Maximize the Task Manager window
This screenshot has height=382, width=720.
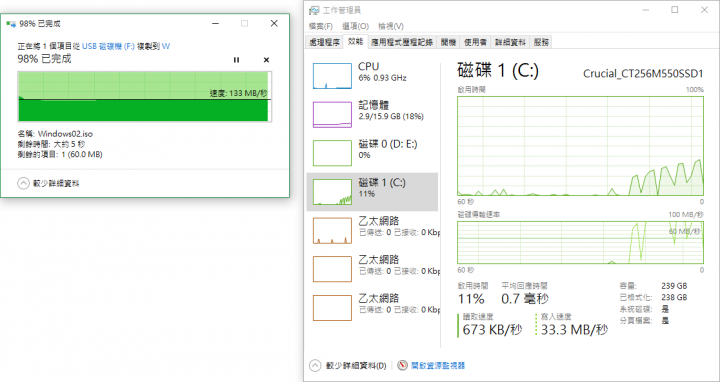tap(675, 10)
